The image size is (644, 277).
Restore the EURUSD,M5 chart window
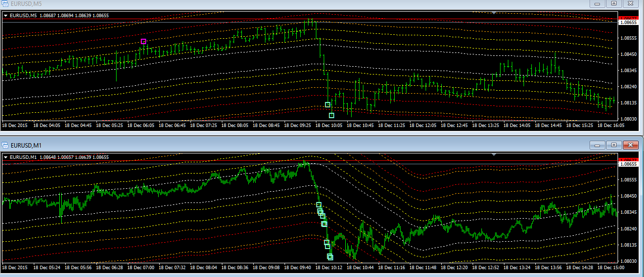pyautogui.click(x=614, y=3)
